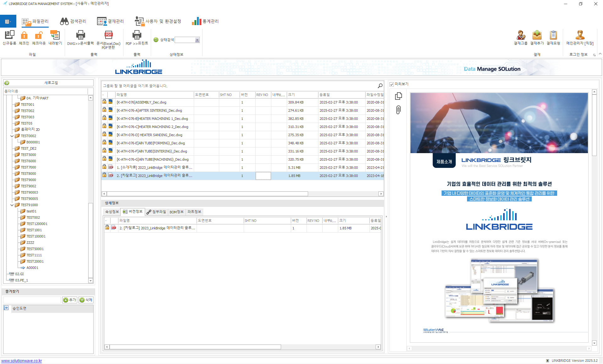Click the 결재요청 approval request clipboard icon
The image size is (603, 364).
click(553, 35)
